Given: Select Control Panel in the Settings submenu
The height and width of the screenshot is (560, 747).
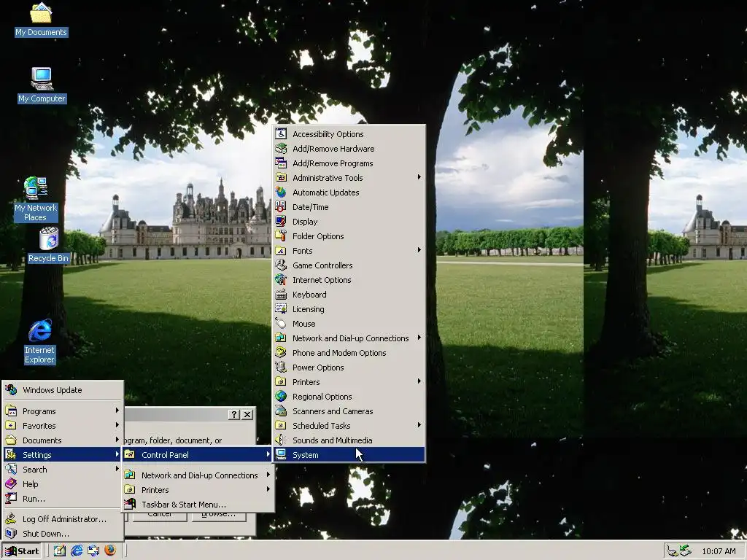Looking at the screenshot, I should tap(198, 455).
